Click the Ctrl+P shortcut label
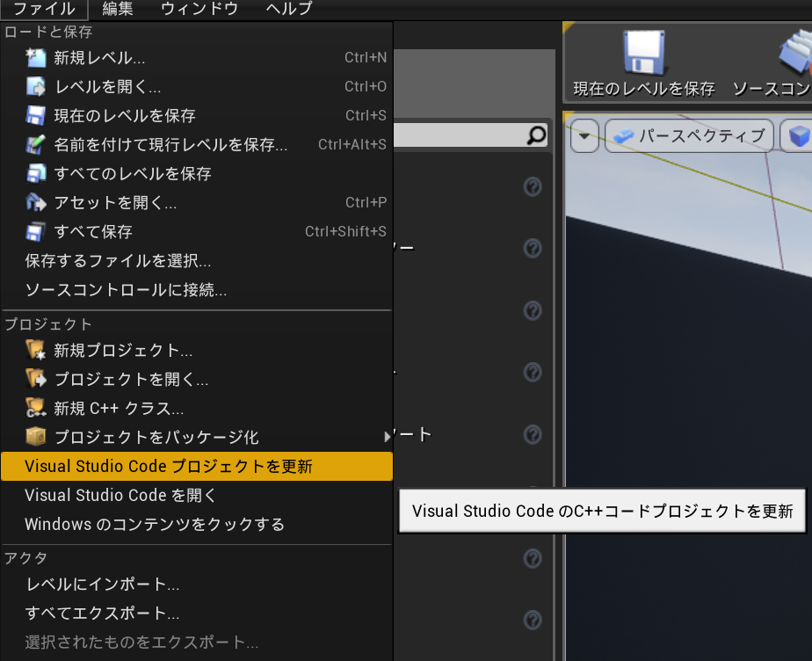Viewport: 812px width, 661px height. 366,202
